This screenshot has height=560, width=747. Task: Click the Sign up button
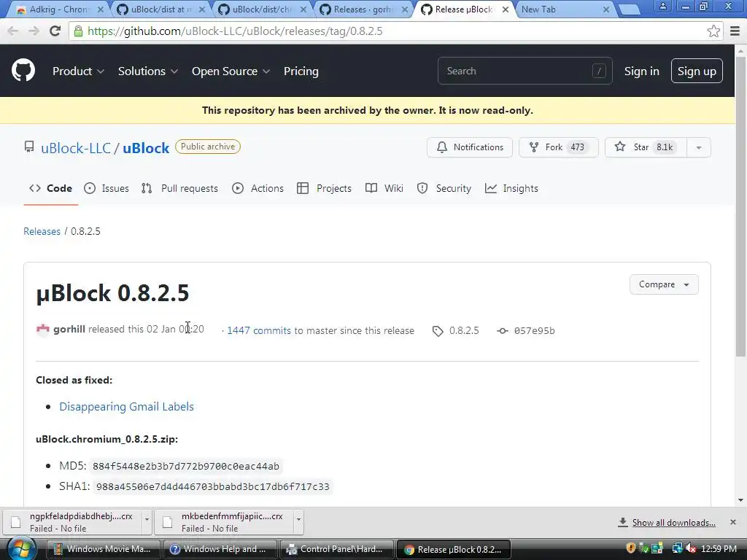tap(697, 71)
